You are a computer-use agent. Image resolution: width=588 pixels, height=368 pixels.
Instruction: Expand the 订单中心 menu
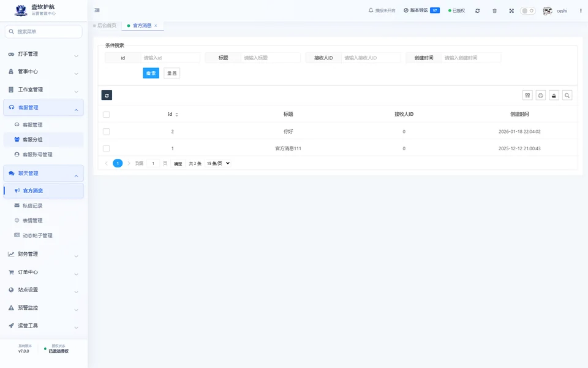point(43,272)
